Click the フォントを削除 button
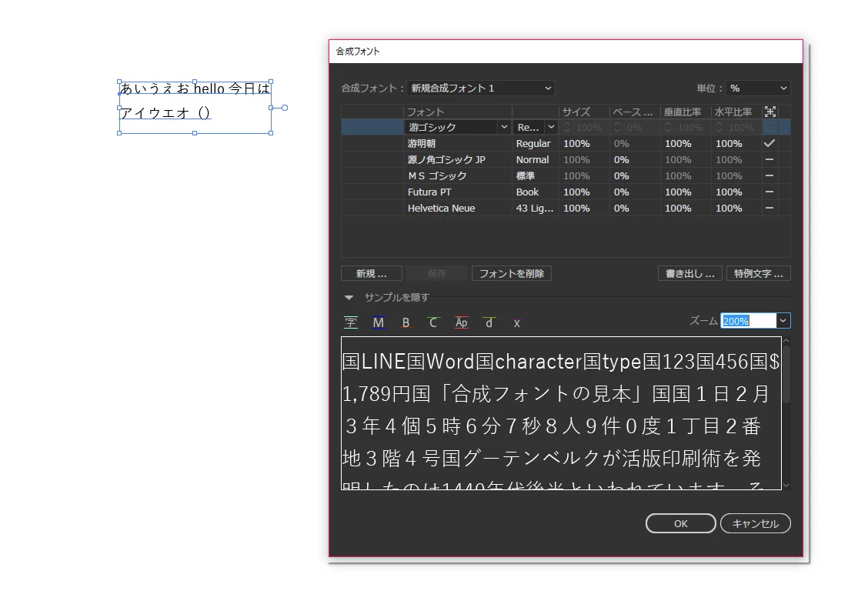This screenshot has height=591, width=868. pyautogui.click(x=512, y=273)
